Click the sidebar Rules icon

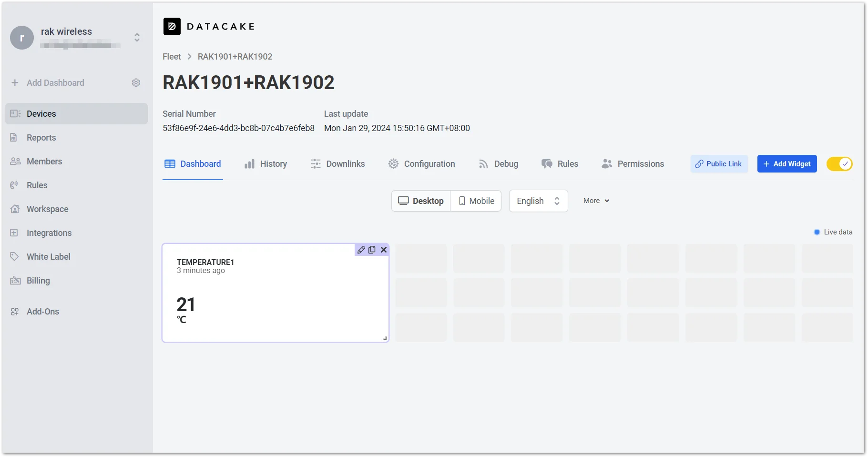click(x=14, y=185)
